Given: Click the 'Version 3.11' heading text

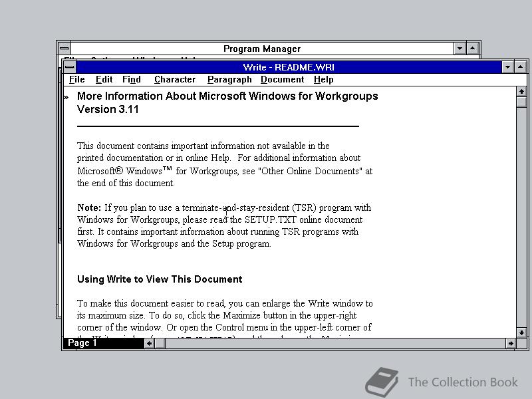Looking at the screenshot, I should (x=108, y=109).
